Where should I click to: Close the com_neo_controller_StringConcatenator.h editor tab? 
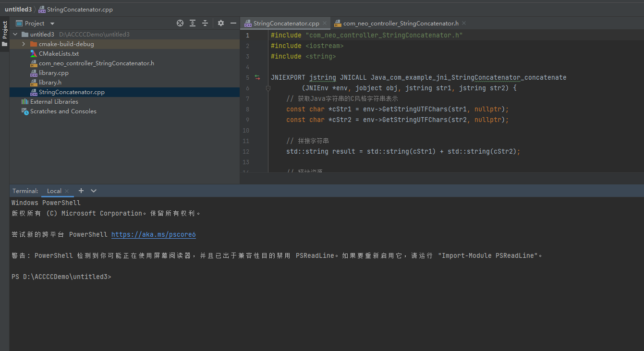(464, 23)
